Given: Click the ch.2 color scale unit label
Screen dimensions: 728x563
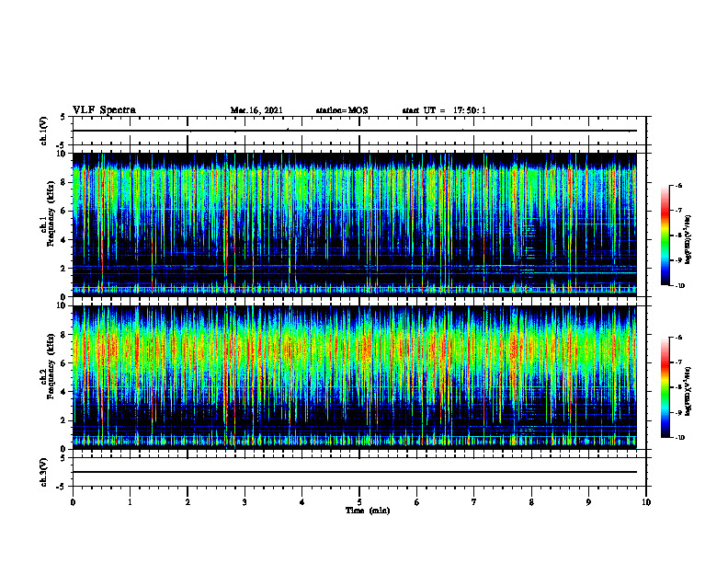Looking at the screenshot, I should point(688,391).
